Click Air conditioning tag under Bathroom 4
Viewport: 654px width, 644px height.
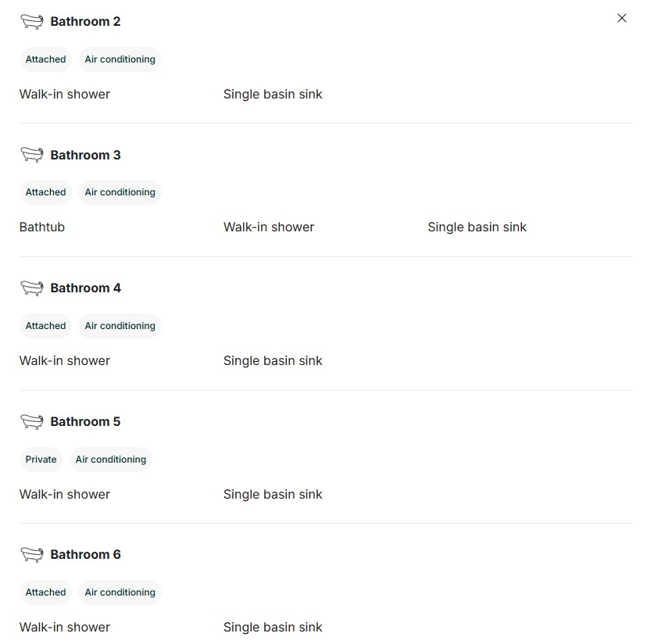[x=120, y=326]
